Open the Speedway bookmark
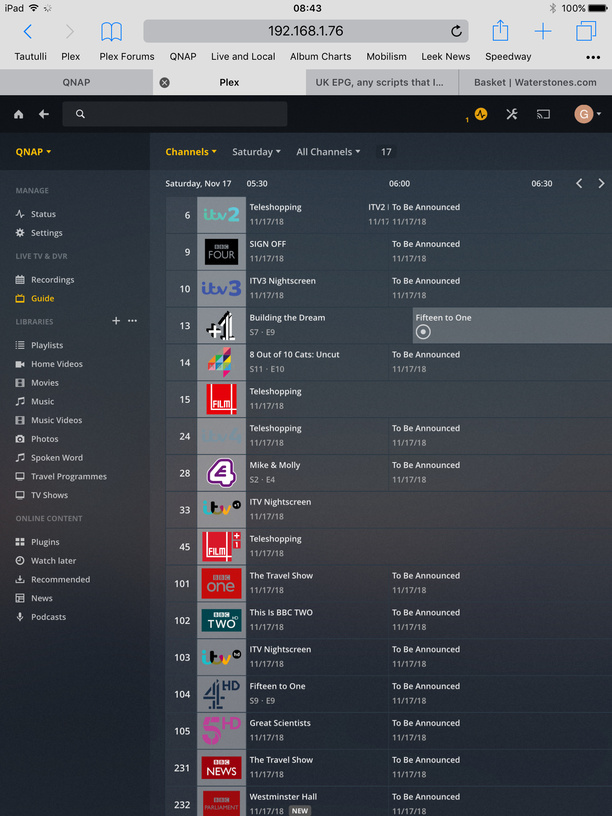 tap(508, 57)
